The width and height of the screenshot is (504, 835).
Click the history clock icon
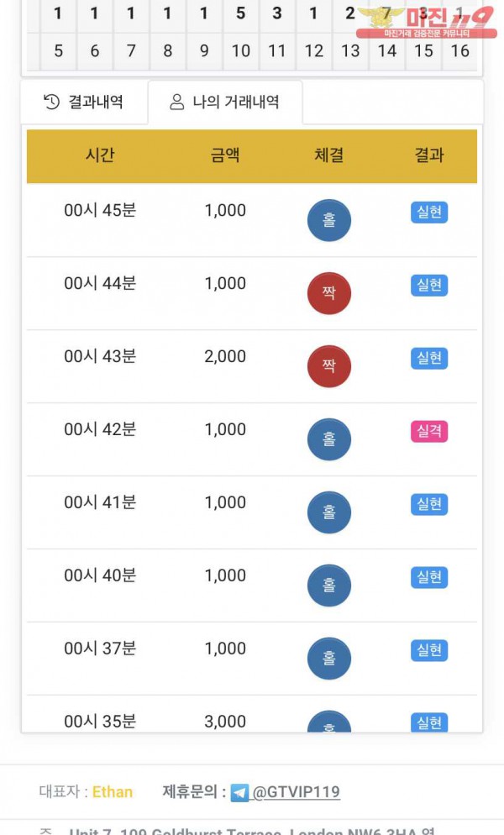click(52, 102)
